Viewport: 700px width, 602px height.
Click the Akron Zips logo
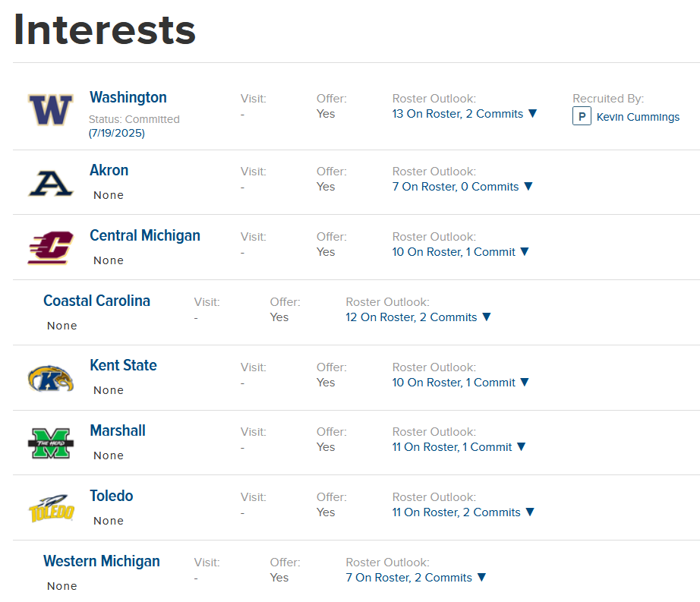(x=51, y=183)
